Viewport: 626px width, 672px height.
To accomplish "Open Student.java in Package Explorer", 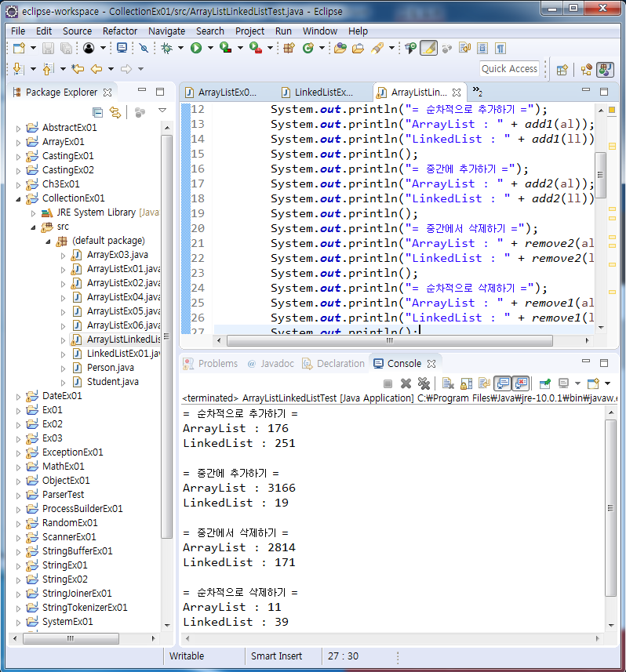I will [x=112, y=381].
